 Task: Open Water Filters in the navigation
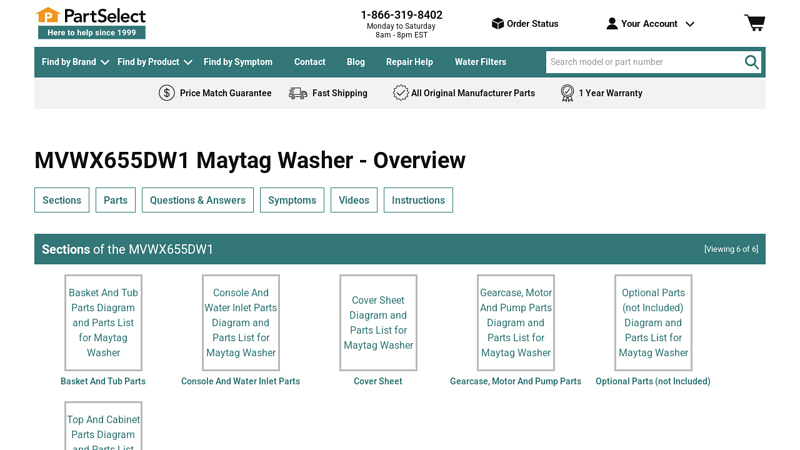(481, 62)
